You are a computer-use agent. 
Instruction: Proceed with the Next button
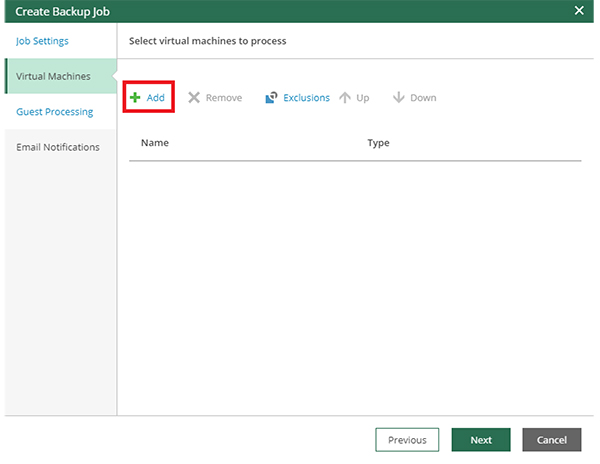481,440
